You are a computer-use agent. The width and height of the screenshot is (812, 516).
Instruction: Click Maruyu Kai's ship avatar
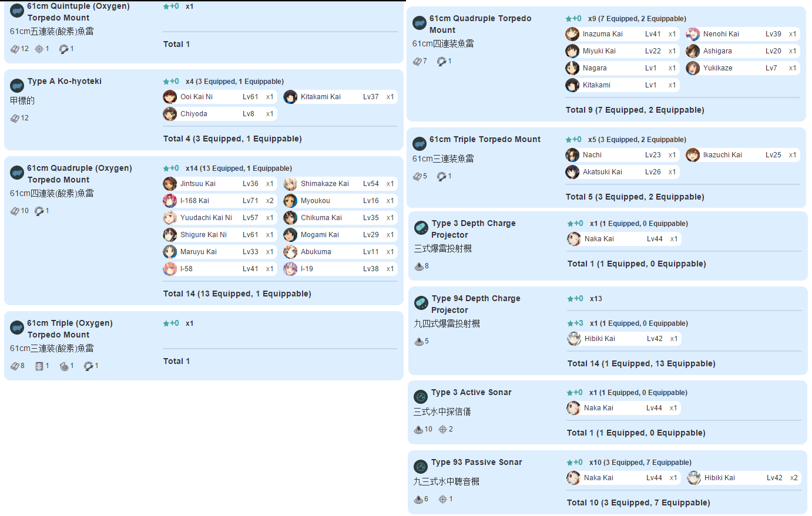[x=170, y=252]
